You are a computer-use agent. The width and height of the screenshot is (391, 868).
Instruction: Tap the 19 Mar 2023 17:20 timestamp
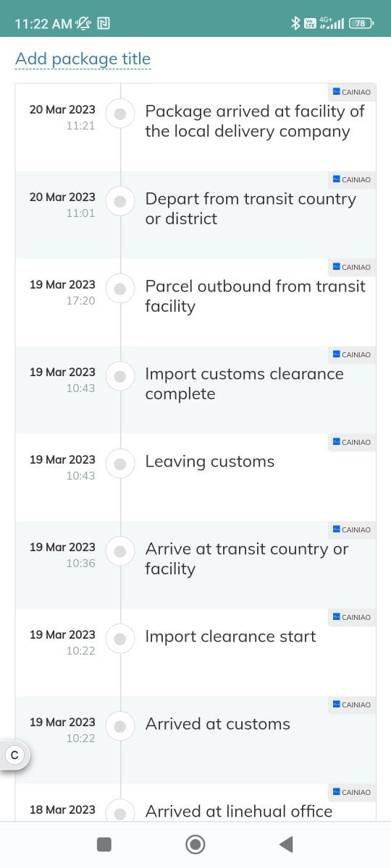coord(62,292)
